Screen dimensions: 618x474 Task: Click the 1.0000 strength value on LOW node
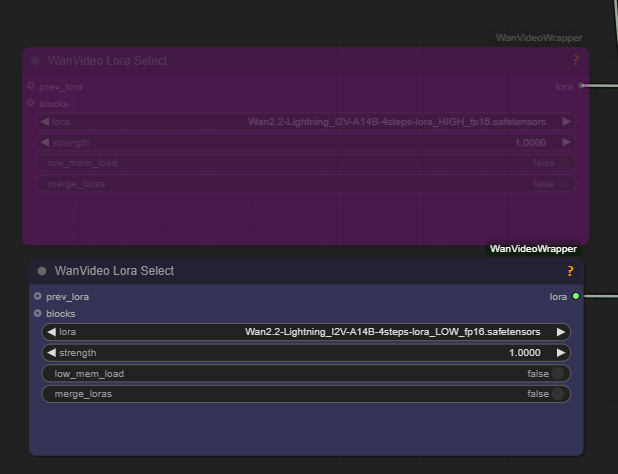[x=525, y=353]
